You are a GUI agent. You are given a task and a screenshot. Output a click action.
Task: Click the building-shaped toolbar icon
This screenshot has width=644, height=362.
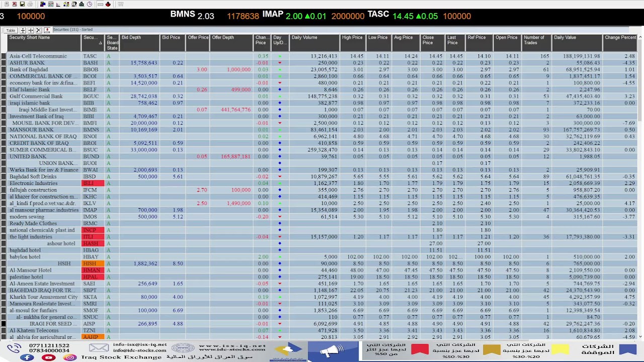(x=82, y=4)
